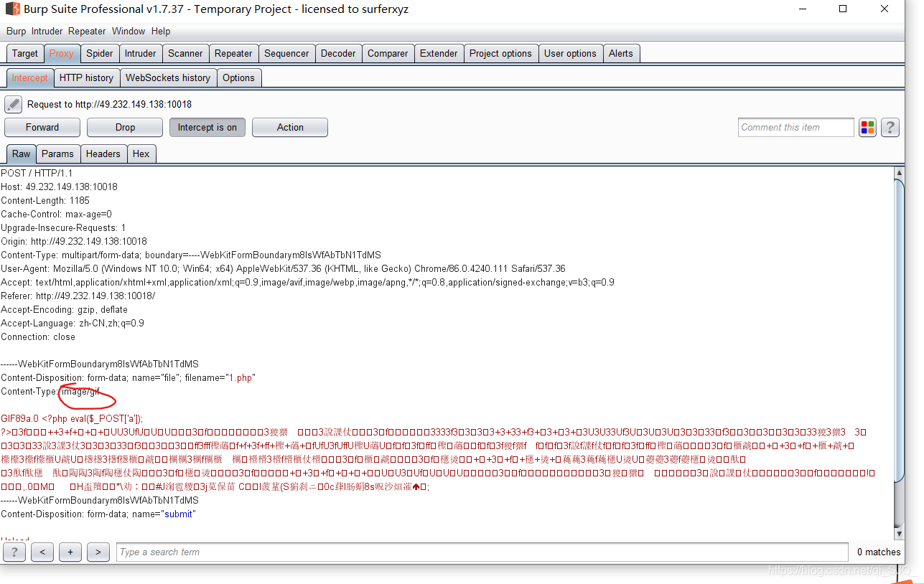Switch to the Comparer tab

point(388,53)
